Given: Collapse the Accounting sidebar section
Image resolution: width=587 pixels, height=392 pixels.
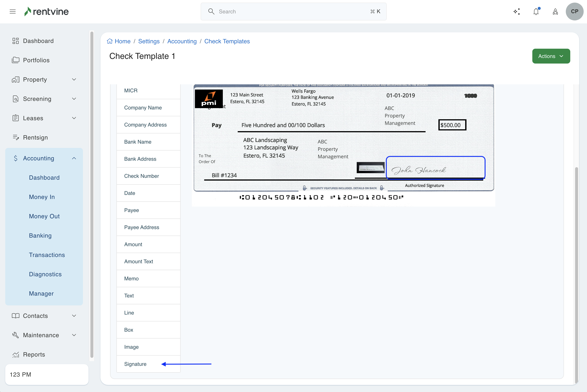Looking at the screenshot, I should tap(74, 158).
